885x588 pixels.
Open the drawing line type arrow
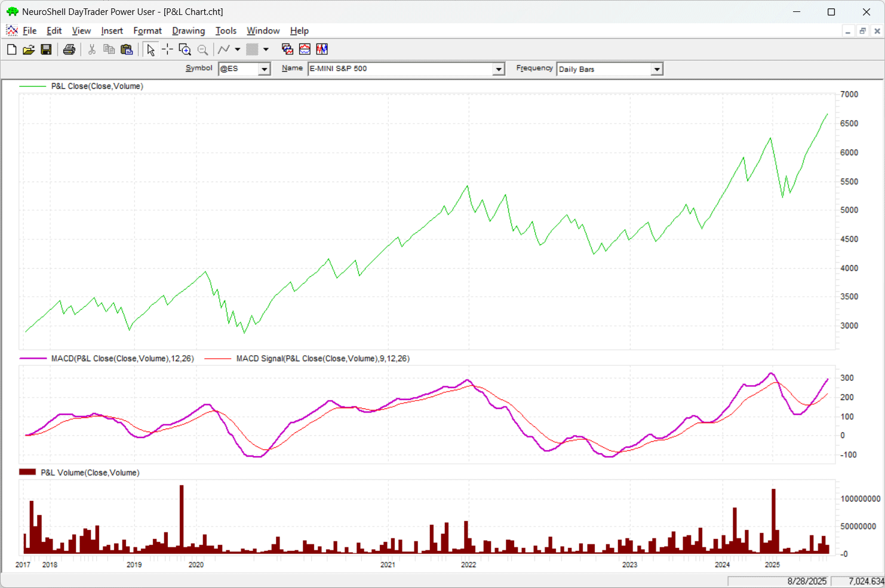(238, 50)
